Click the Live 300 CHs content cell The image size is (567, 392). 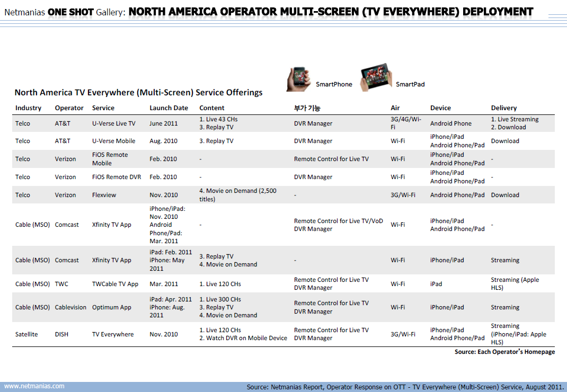[220, 299]
